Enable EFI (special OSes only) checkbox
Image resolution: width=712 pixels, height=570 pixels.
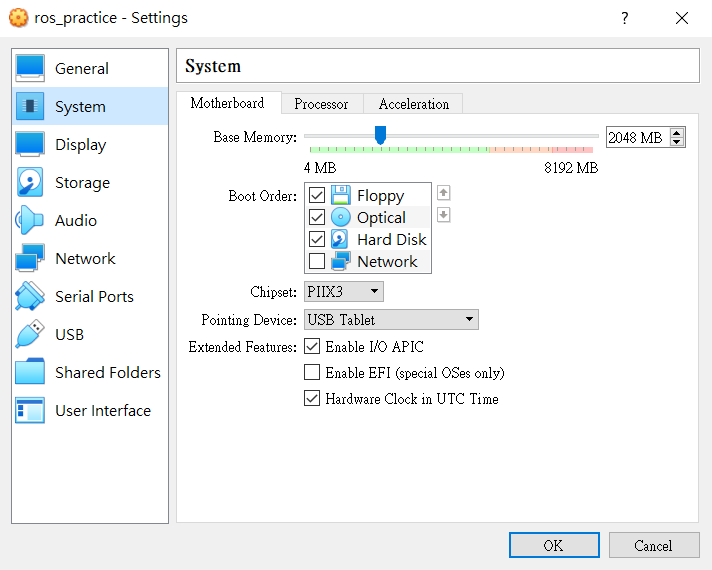click(x=312, y=372)
